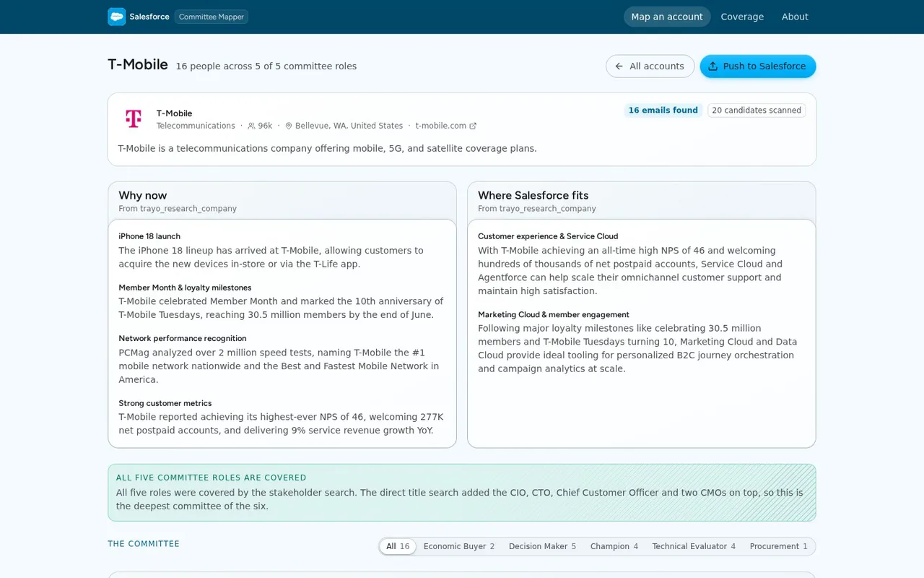
Task: Click the Telecommunications industry label
Action: click(x=196, y=126)
